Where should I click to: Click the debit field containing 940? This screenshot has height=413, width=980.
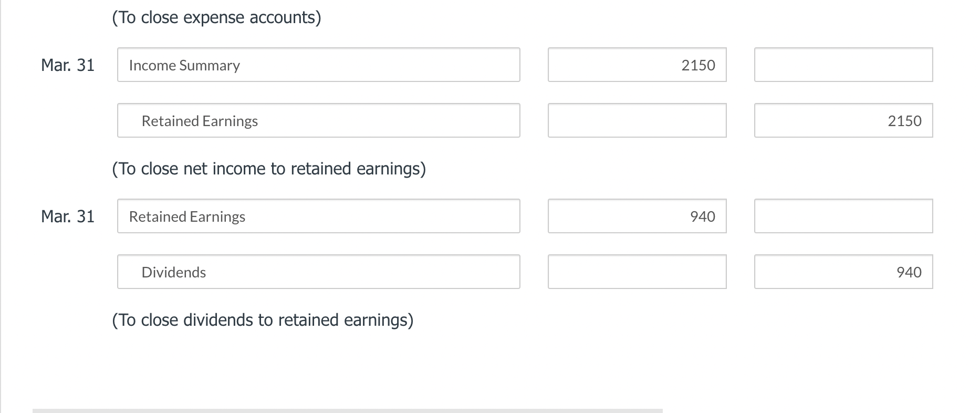637,216
